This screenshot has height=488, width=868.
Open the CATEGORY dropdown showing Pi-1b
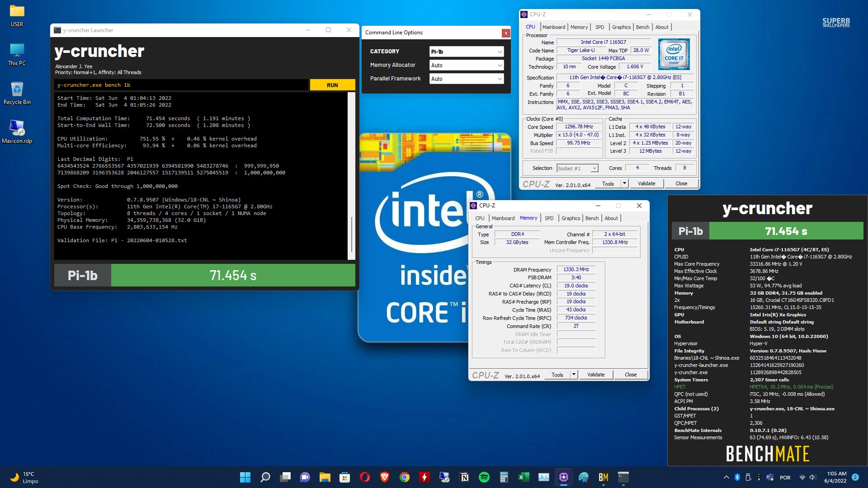[x=466, y=52]
